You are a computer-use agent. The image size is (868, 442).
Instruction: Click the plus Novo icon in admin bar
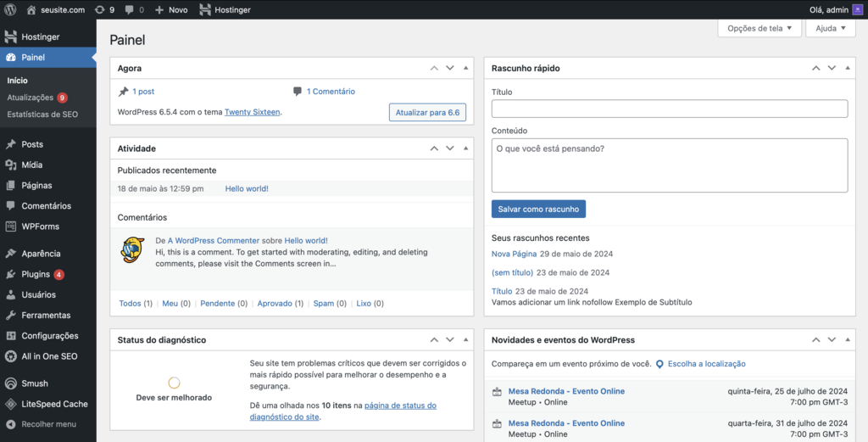click(159, 10)
